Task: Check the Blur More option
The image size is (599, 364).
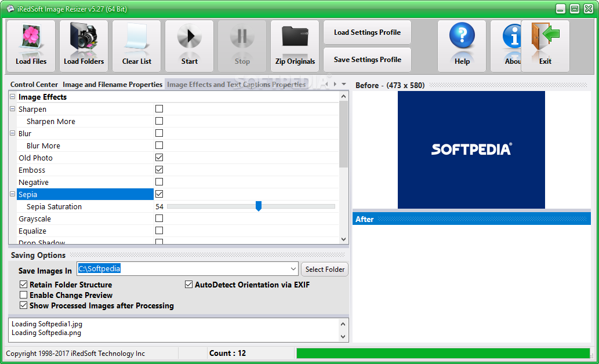Action: pos(159,145)
